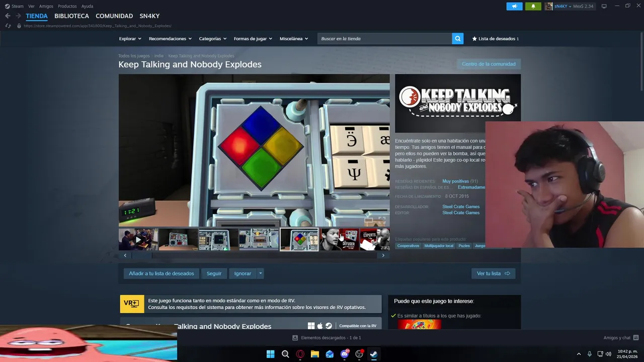Open developer Steel Crate Games link
Image resolution: width=644 pixels, height=362 pixels.
pyautogui.click(x=461, y=207)
